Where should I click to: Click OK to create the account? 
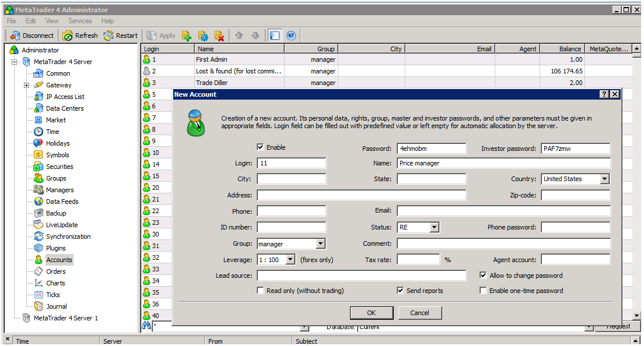pyautogui.click(x=372, y=313)
